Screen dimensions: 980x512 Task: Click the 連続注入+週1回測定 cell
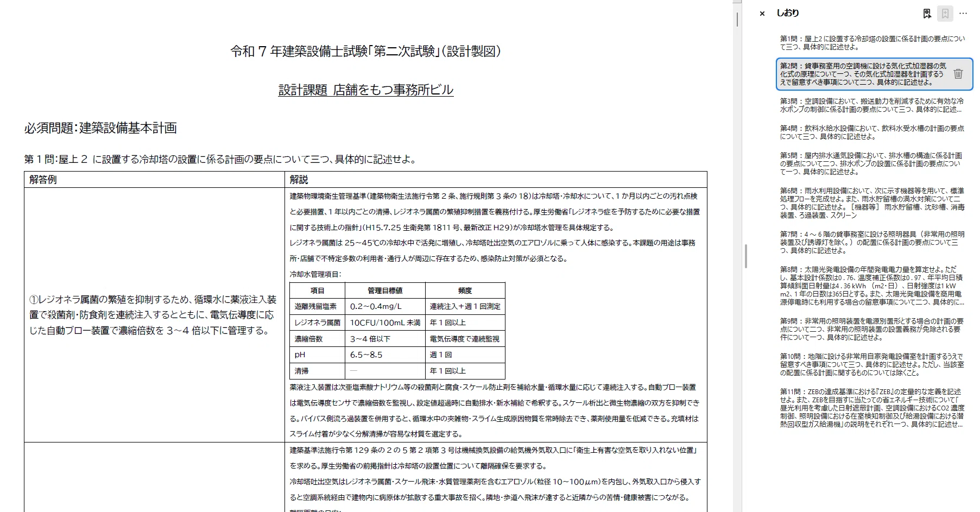pos(465,306)
